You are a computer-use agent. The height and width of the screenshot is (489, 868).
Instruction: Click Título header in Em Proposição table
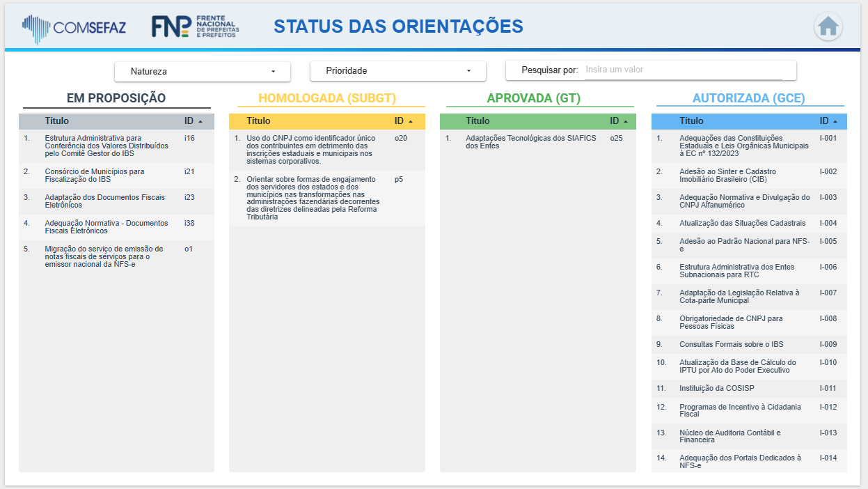point(57,121)
